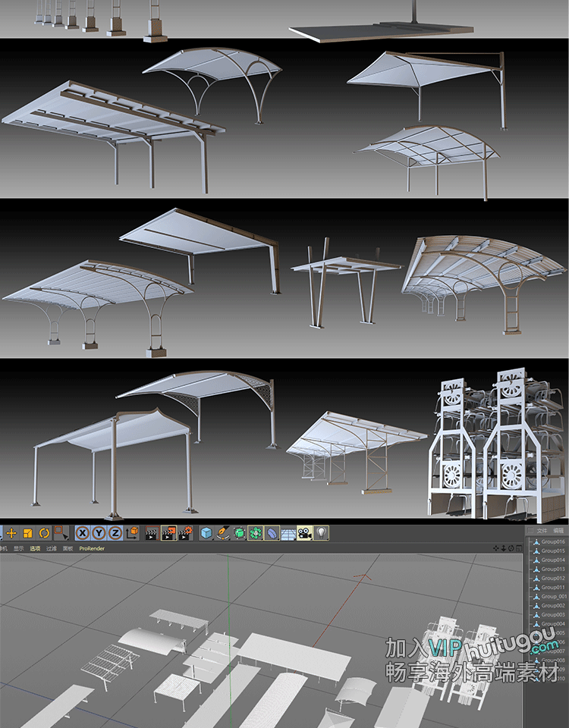Select the Spline Pen tool
The width and height of the screenshot is (569, 728).
click(222, 533)
